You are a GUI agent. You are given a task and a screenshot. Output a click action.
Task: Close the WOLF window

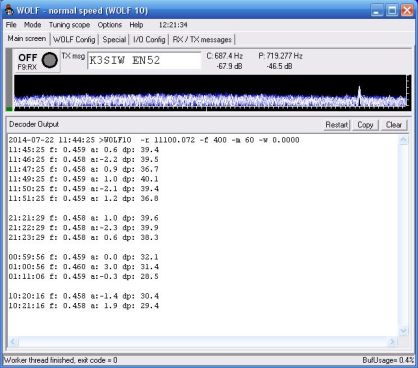coord(407,10)
